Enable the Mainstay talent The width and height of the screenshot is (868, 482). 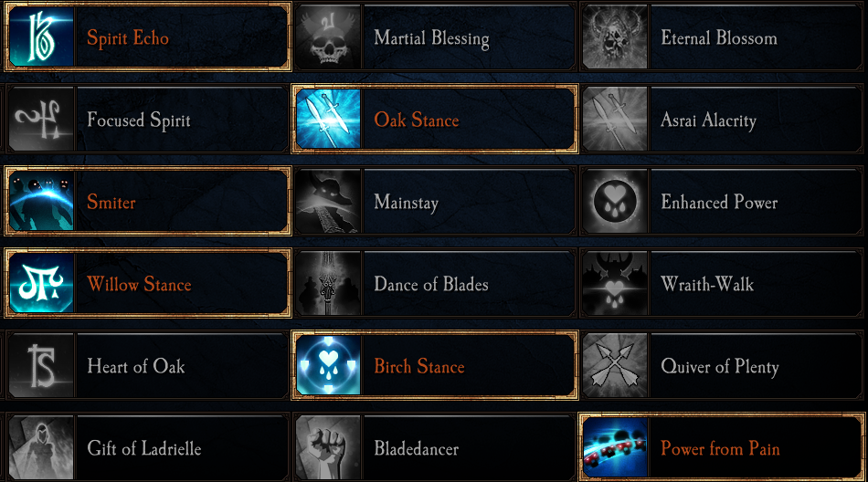click(406, 202)
